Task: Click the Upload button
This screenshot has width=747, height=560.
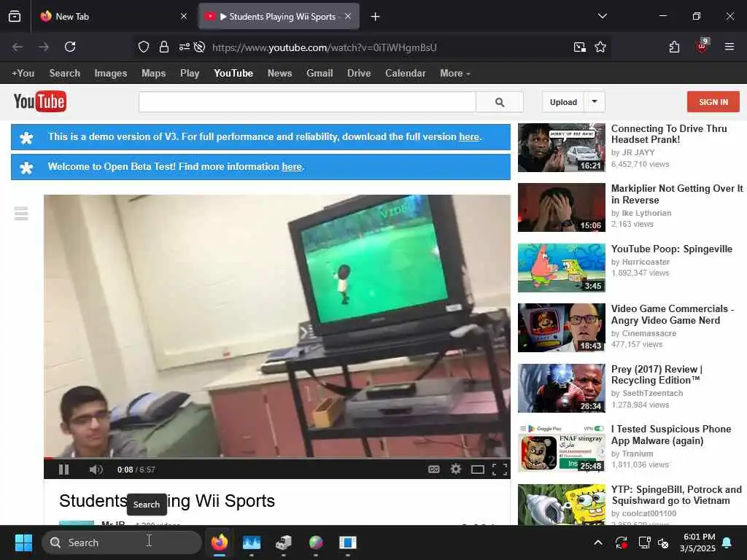Action: (563, 102)
